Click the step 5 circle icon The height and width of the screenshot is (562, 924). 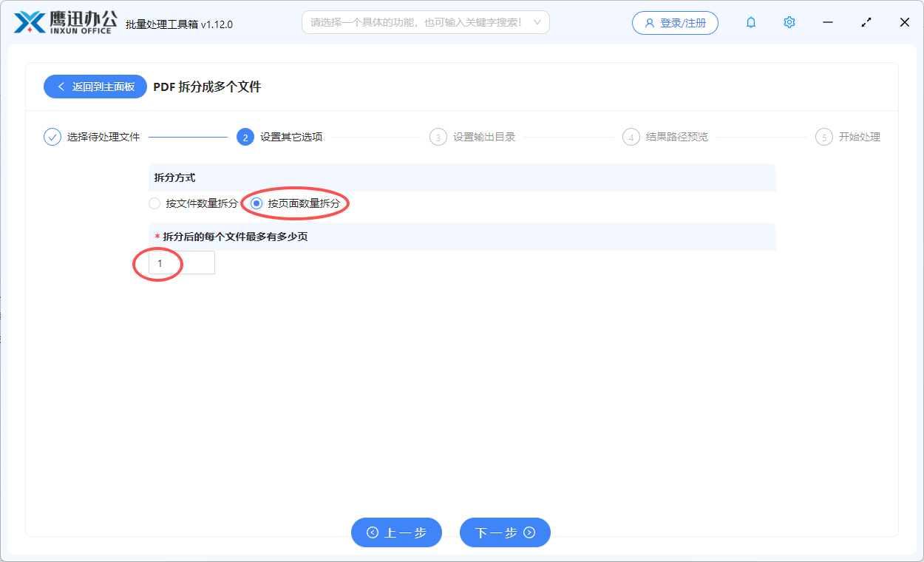[824, 137]
